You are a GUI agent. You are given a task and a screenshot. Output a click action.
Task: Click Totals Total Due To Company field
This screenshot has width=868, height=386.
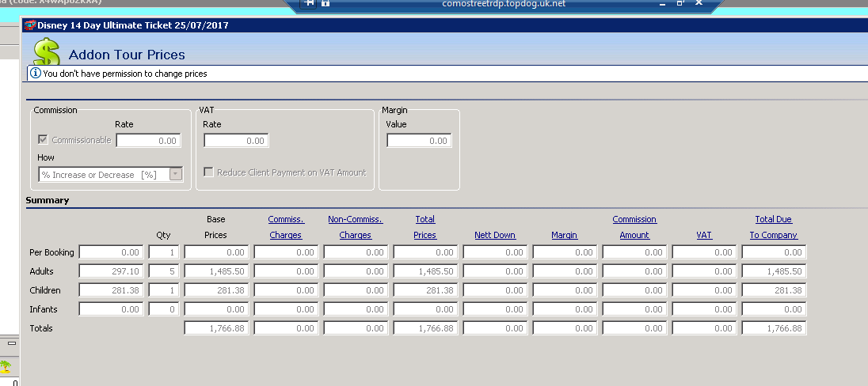(774, 328)
